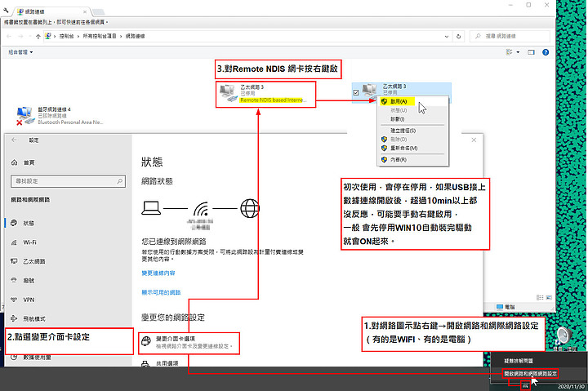Go up one folder level arrow
Screen dimensions: 588x391
click(x=38, y=37)
